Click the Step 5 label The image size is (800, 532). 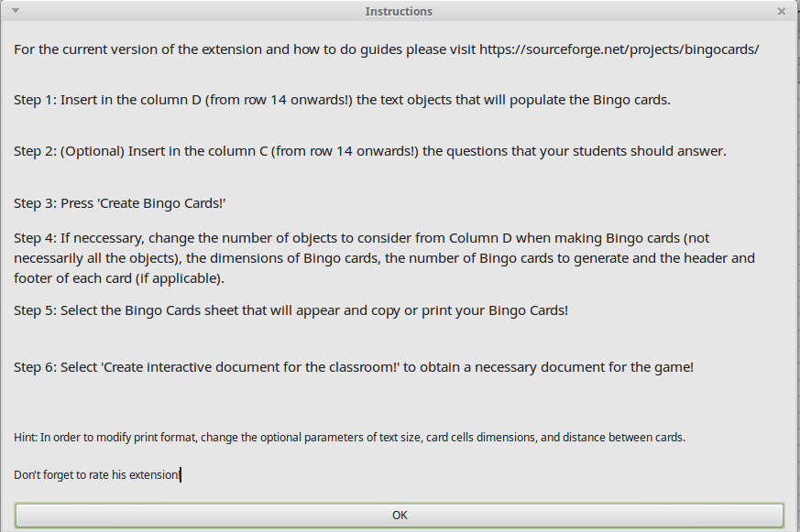[x=35, y=310]
